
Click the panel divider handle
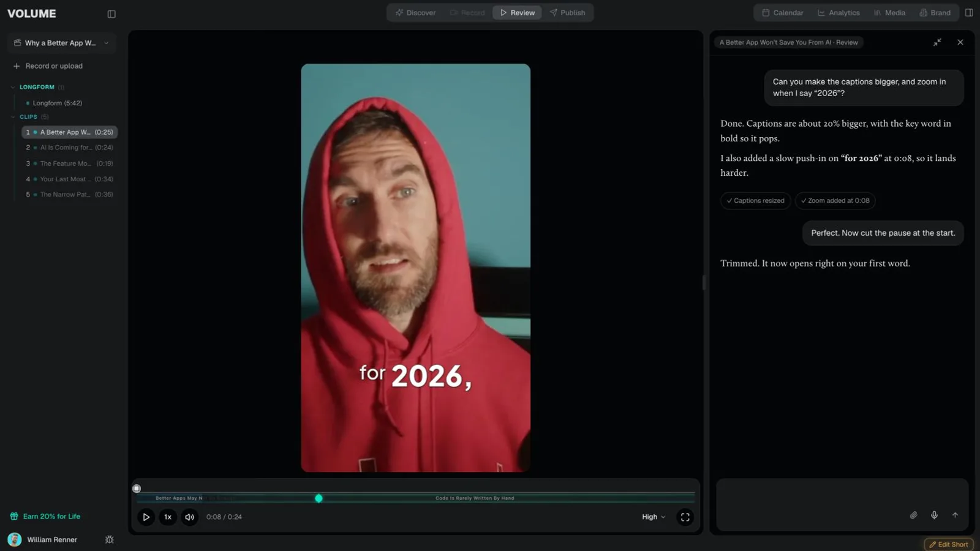[704, 282]
